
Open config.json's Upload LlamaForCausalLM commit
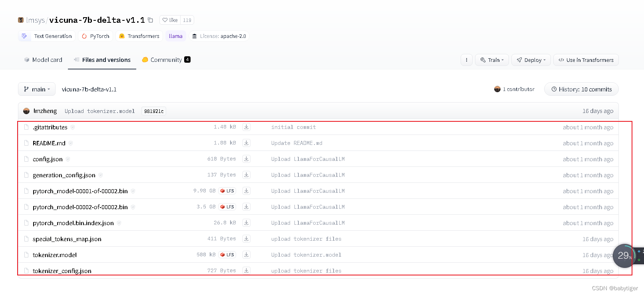[x=308, y=159]
